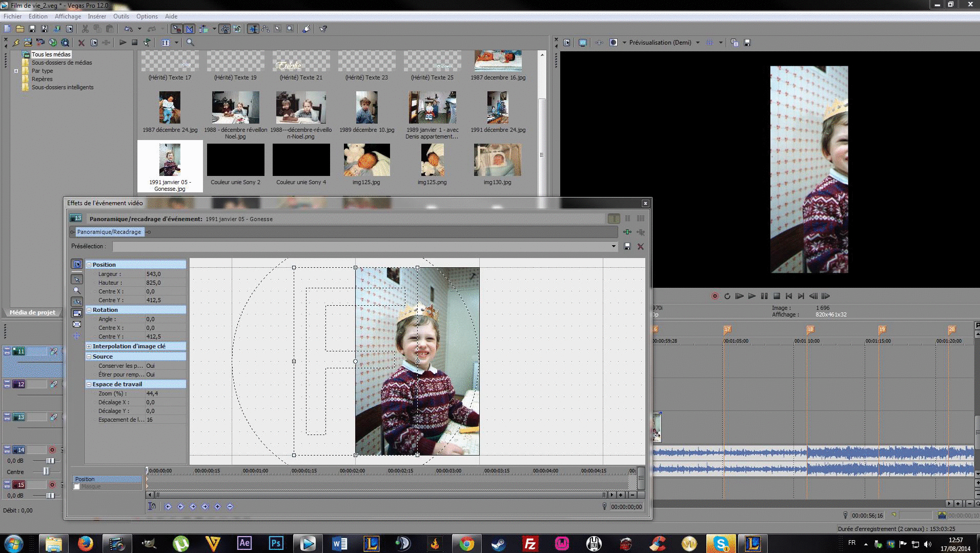
Task: Select the zoom magnifier tool in pan/crop panel
Action: coord(77,290)
